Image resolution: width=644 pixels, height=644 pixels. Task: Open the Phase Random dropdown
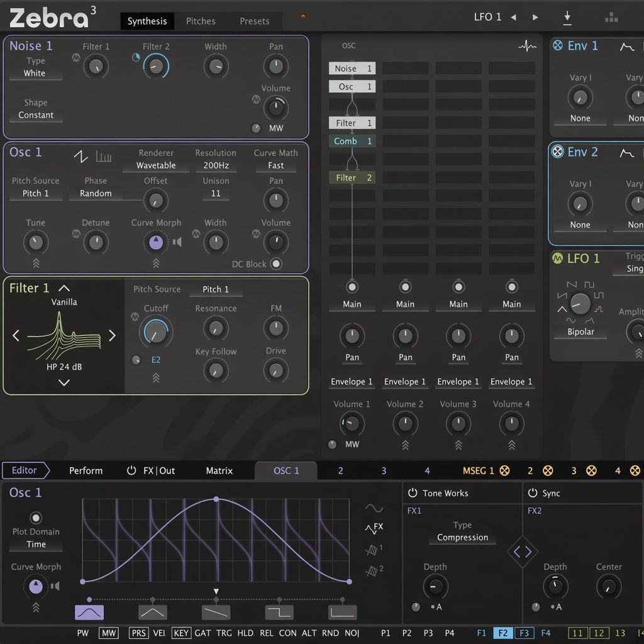[x=96, y=194]
